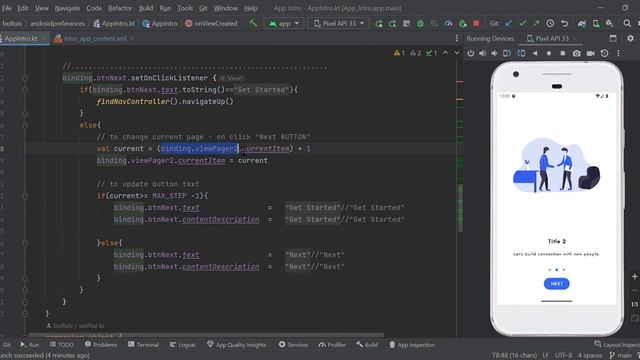Viewport: 640px width, 360px height.
Task: Open the Tools menu
Action: (x=185, y=8)
